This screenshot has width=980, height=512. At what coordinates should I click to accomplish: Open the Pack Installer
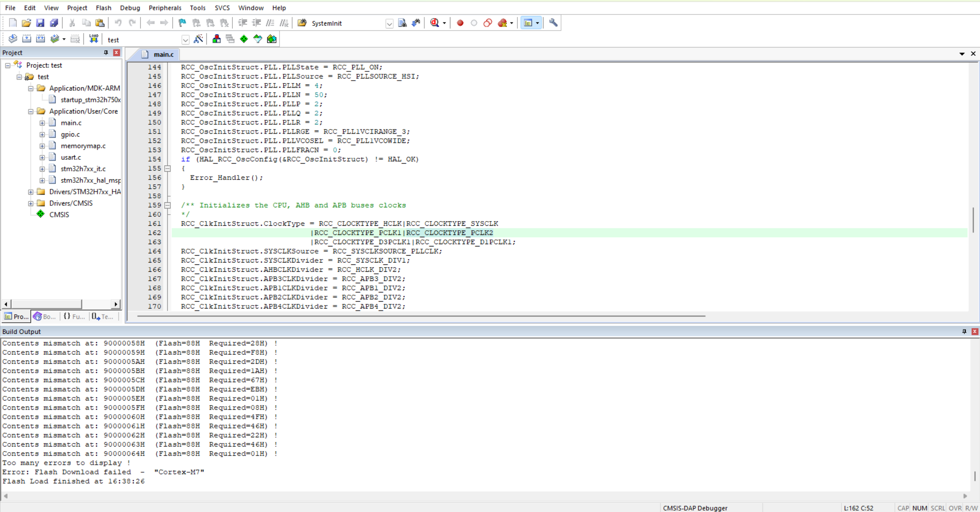272,39
